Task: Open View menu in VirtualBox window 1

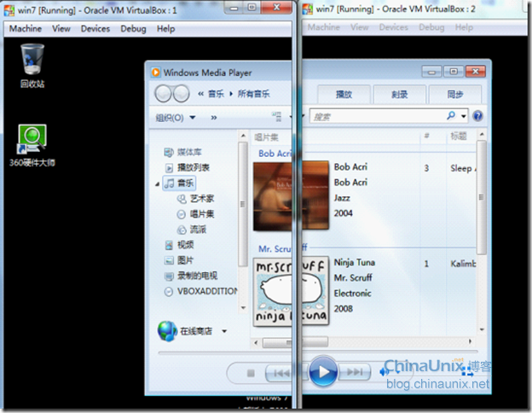Action: (x=61, y=28)
